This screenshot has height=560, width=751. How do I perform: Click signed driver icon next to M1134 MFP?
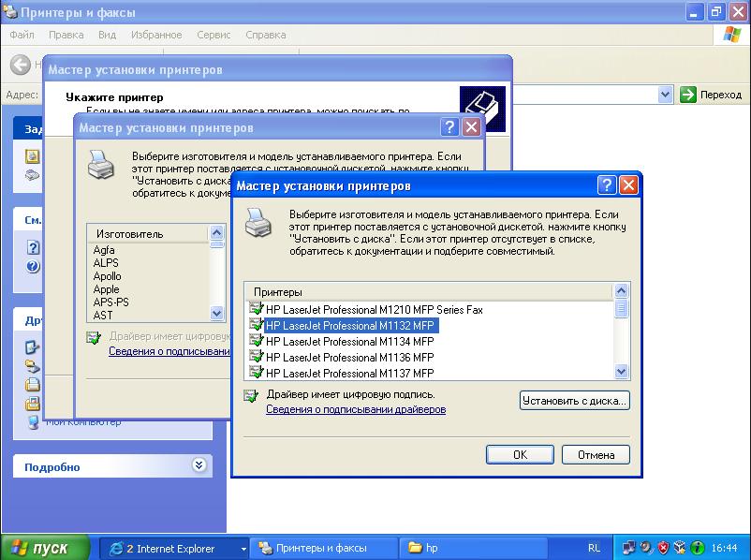(x=257, y=341)
